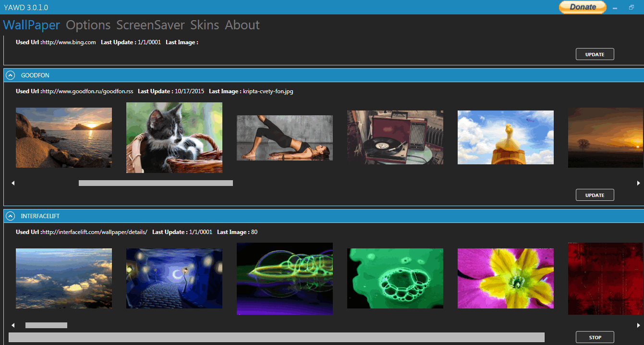This screenshot has width=644, height=345.
Task: Select the green foam bubbles thumbnail
Action: click(x=395, y=278)
